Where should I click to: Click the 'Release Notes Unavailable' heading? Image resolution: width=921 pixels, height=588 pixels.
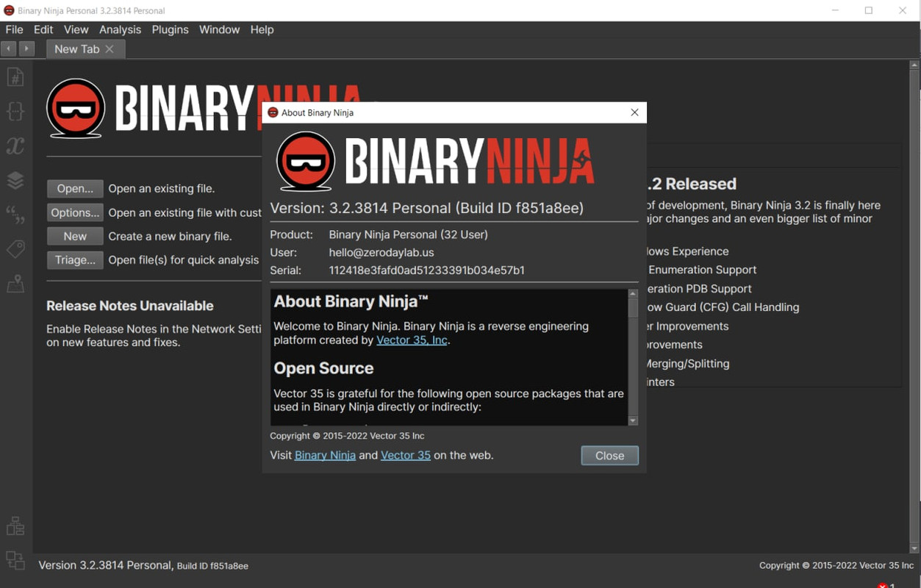130,306
